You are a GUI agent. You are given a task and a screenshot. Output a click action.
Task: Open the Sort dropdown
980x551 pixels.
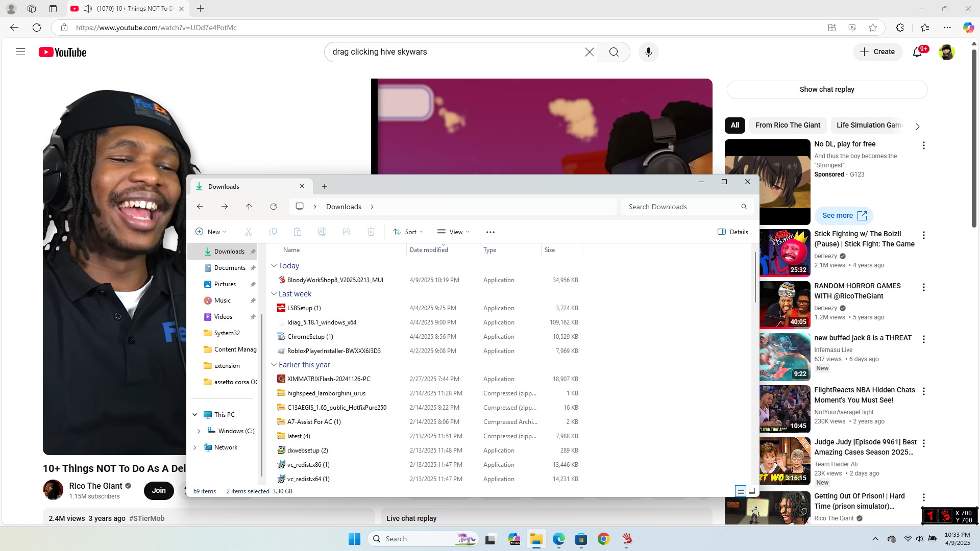pos(408,232)
